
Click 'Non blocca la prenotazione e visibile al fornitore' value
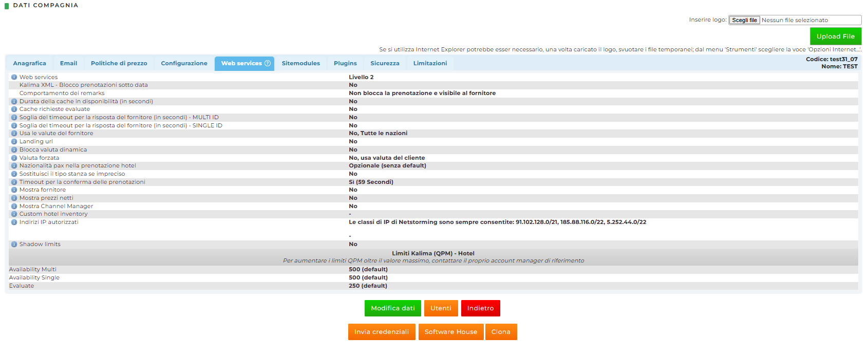422,93
